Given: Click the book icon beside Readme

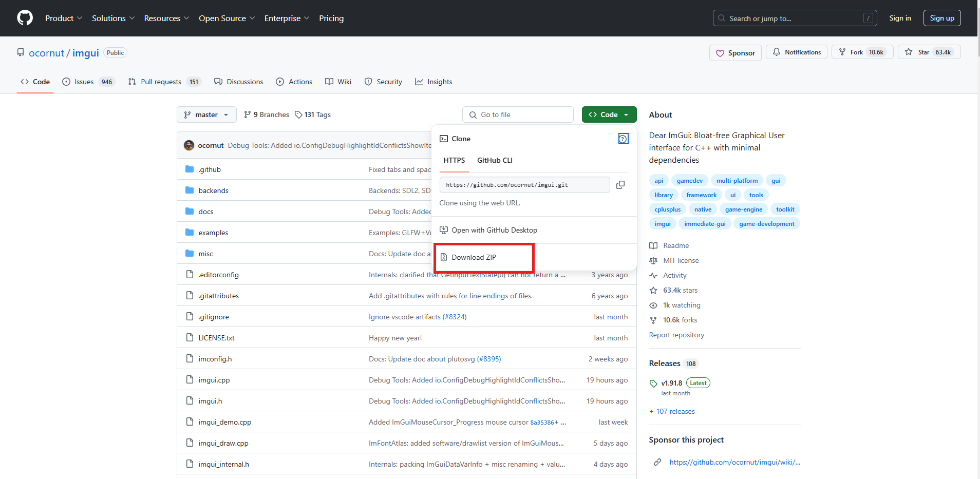Looking at the screenshot, I should pos(653,245).
